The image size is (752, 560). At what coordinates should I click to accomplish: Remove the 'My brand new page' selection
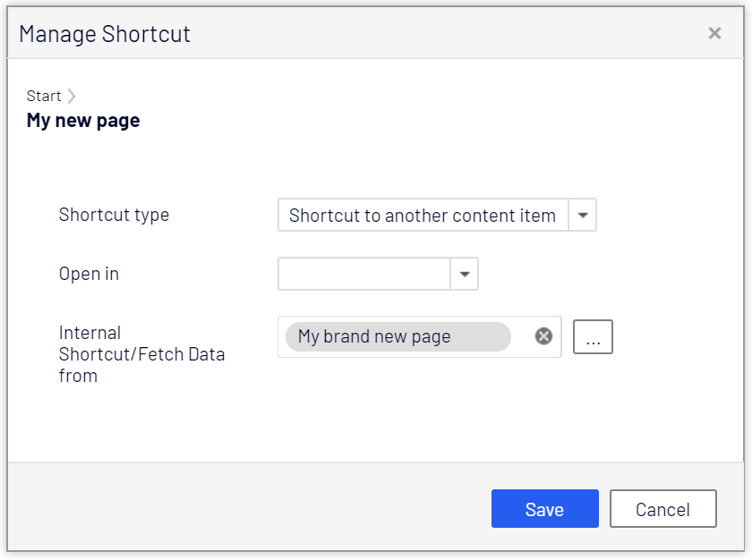coord(543,336)
